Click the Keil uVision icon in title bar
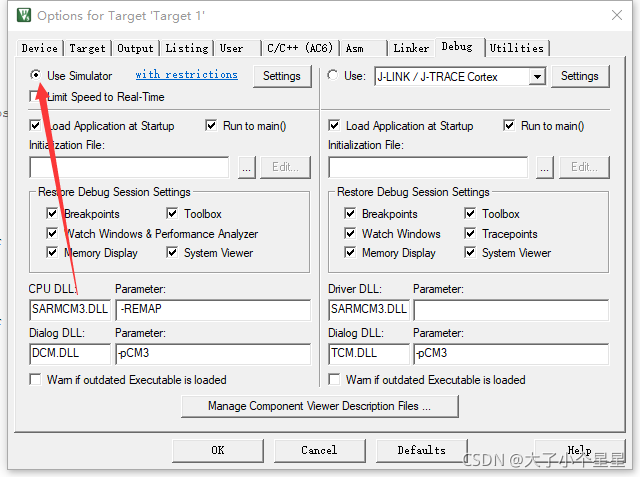Viewport: 640px width, 477px height. click(24, 15)
